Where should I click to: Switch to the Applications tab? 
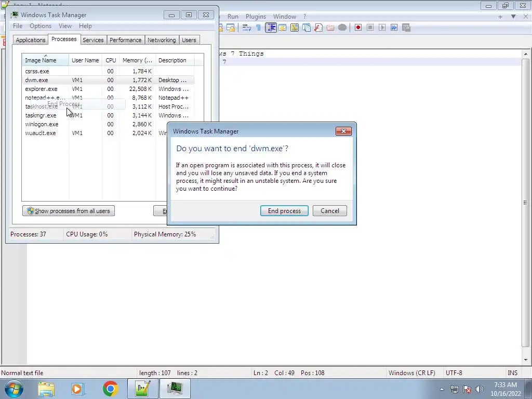[31, 40]
